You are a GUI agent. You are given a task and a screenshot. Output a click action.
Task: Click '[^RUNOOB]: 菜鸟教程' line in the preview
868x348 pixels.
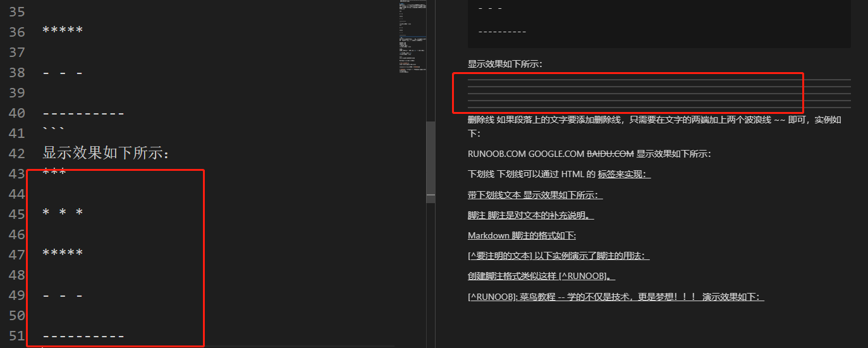(x=616, y=297)
